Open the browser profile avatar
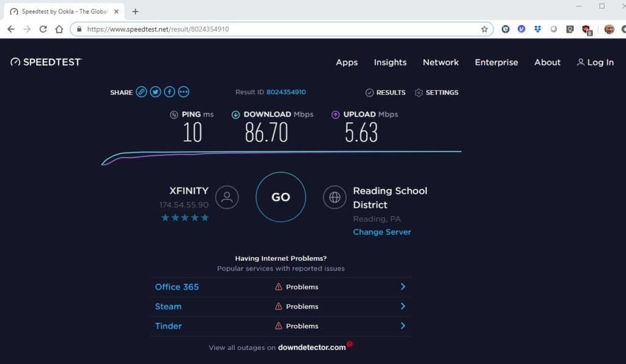 (609, 29)
